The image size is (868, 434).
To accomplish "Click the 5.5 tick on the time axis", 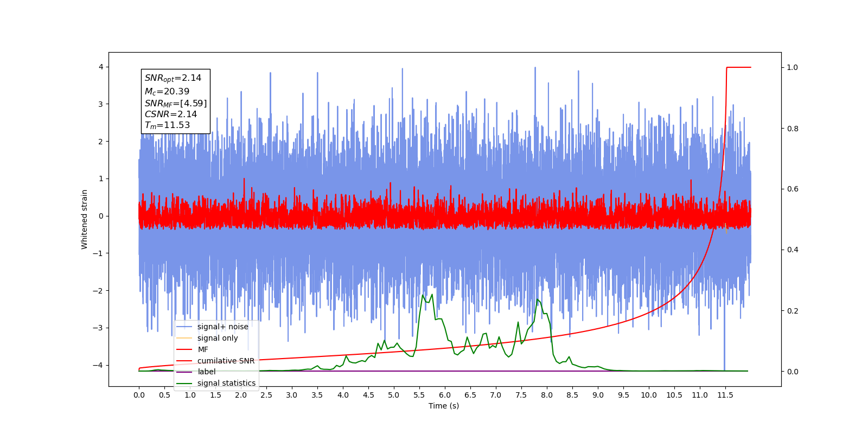I will [419, 395].
